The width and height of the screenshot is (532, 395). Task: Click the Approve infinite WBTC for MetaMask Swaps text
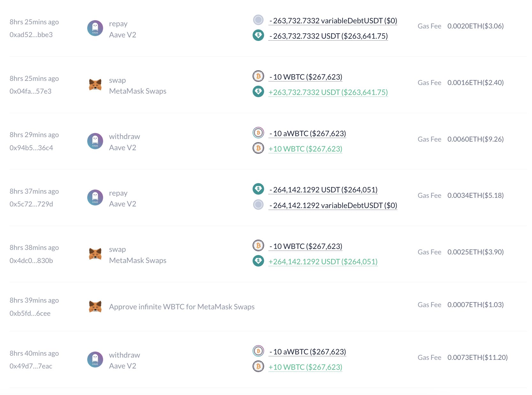coord(182,306)
